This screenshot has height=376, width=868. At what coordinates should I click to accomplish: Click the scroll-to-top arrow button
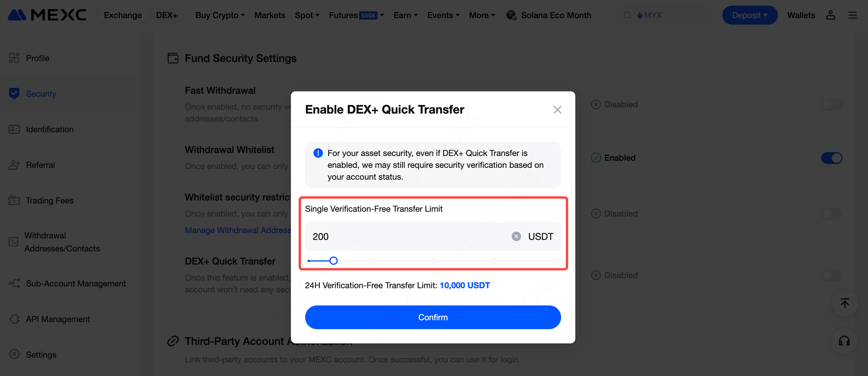(844, 303)
